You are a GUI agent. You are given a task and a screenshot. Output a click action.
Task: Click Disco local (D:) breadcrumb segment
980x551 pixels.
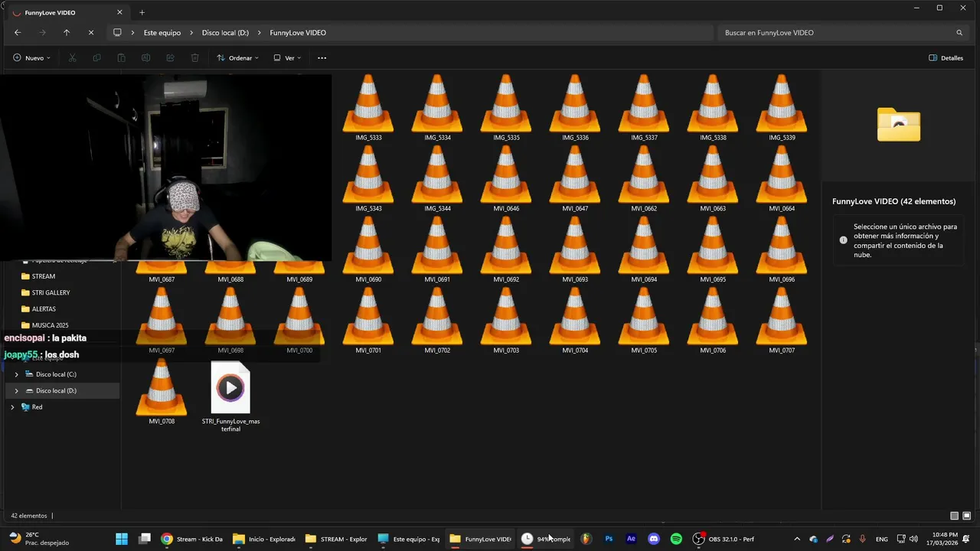(x=225, y=33)
